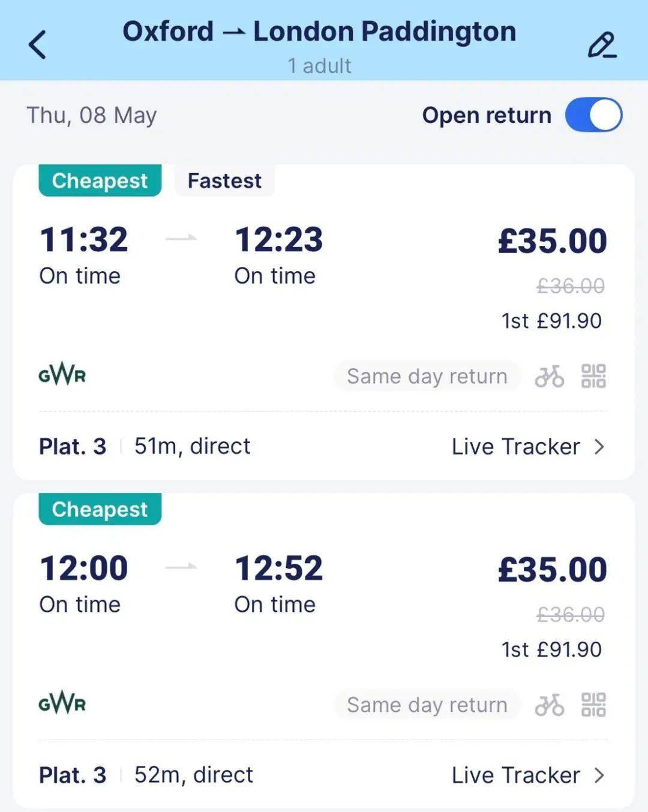Image resolution: width=648 pixels, height=812 pixels.
Task: Toggle the Open return switch
Action: [593, 115]
